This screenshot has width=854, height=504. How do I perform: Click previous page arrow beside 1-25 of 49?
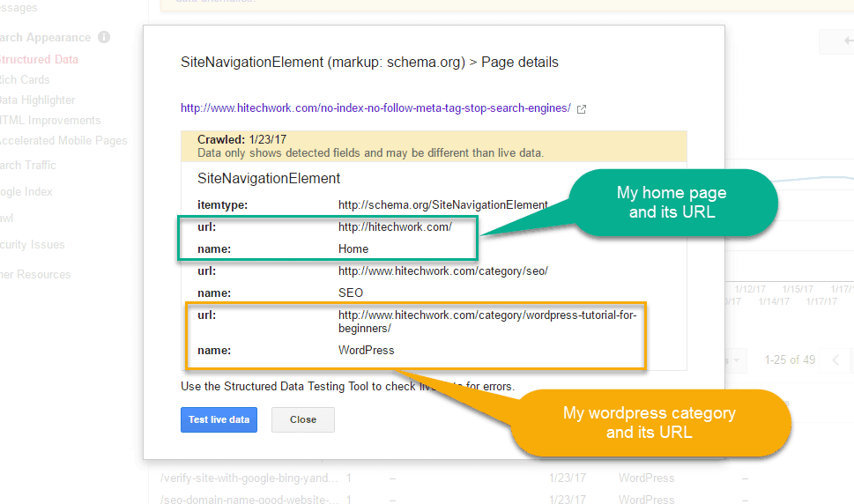(835, 359)
